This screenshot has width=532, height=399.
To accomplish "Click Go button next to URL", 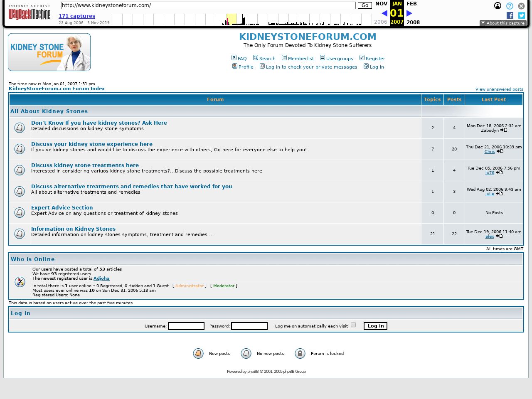I will [365, 5].
